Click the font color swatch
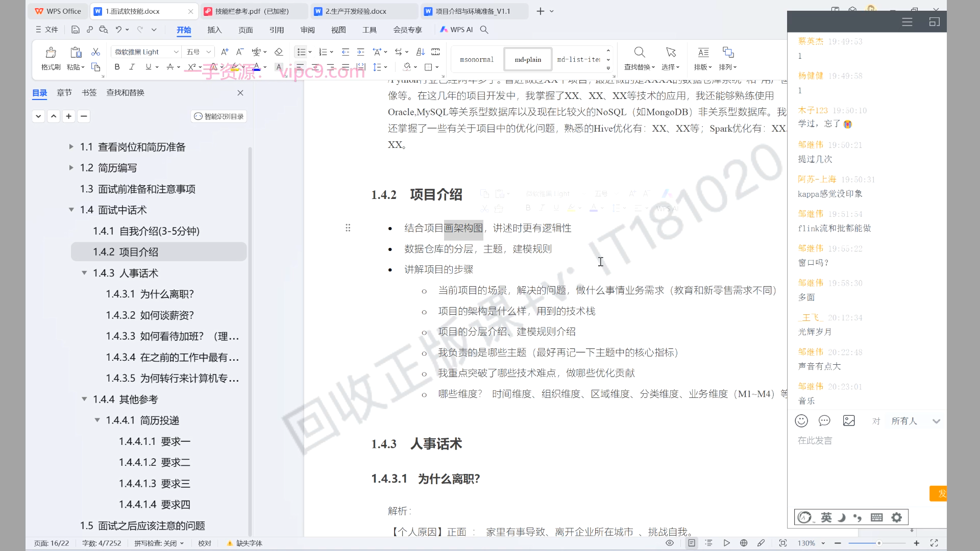Viewport: 980px width, 551px height. 257,67
